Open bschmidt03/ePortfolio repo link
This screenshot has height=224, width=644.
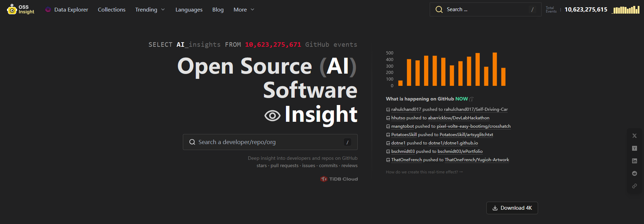(x=460, y=151)
